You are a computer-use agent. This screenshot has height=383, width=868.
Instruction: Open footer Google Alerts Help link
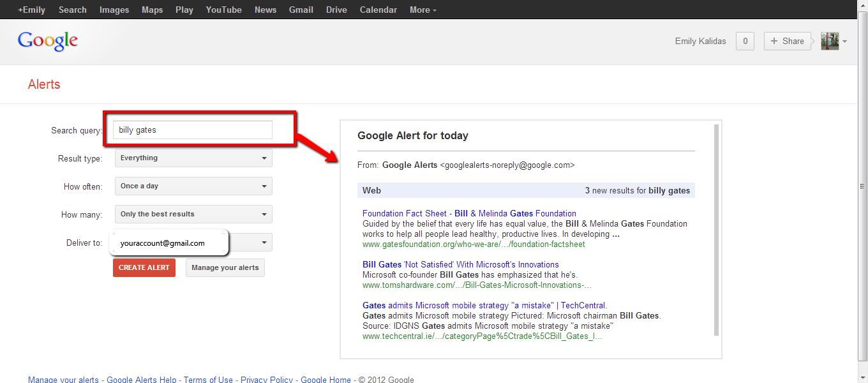tap(141, 380)
